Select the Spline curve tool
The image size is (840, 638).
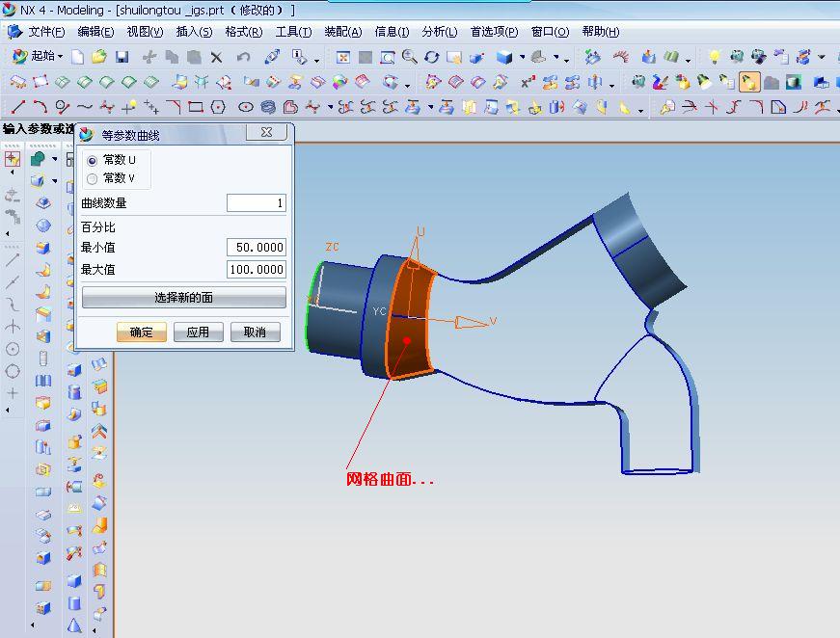pos(85,107)
